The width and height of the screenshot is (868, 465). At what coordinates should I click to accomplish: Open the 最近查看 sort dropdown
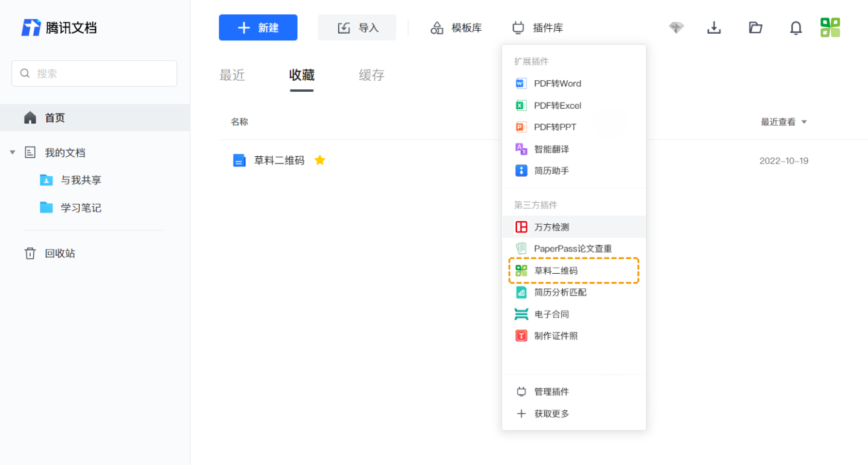click(x=784, y=122)
